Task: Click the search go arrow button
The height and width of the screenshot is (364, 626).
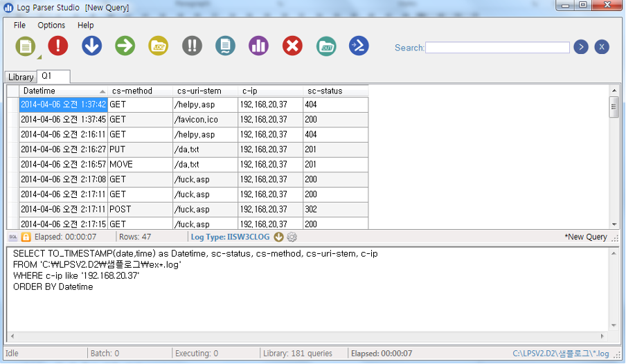Action: point(581,47)
